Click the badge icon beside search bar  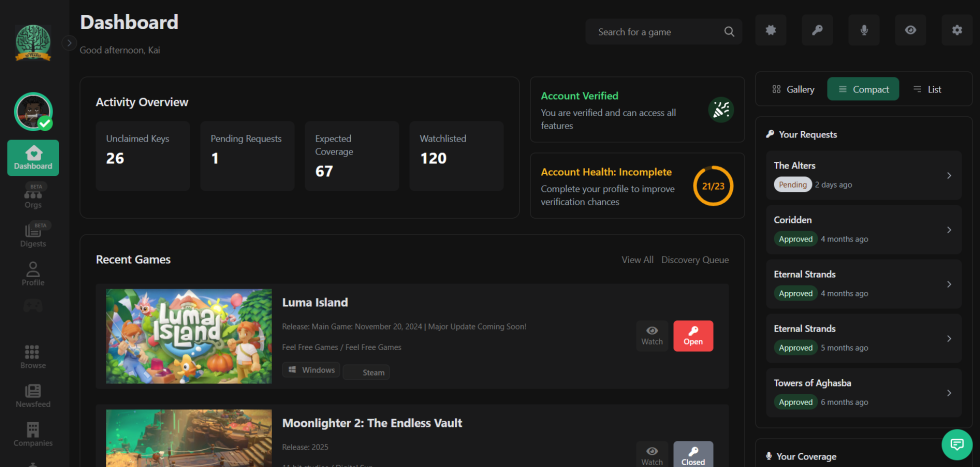770,31
